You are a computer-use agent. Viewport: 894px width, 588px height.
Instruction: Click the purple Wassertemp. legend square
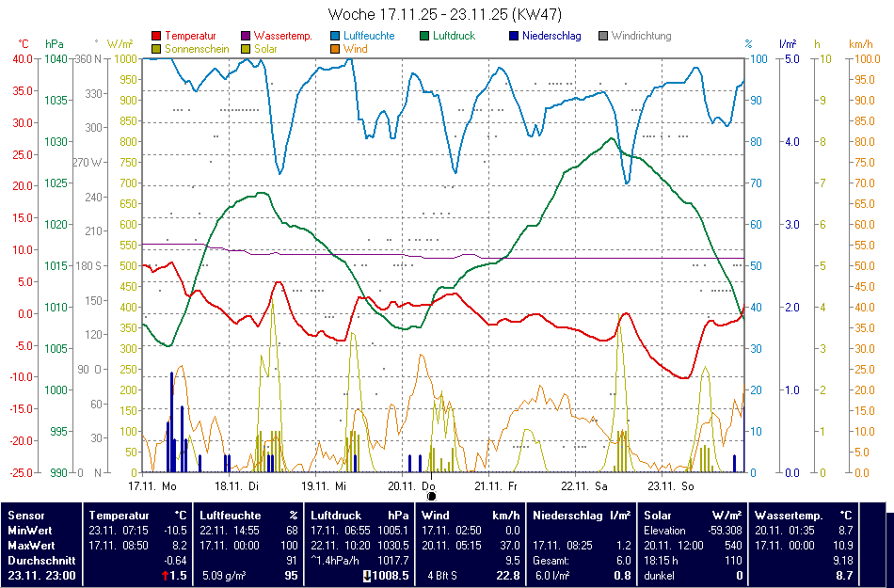point(247,36)
